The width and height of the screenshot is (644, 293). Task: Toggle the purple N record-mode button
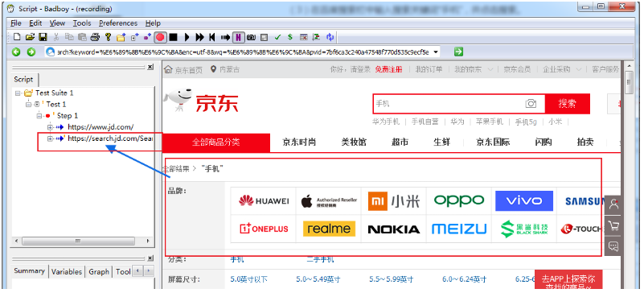(238, 37)
